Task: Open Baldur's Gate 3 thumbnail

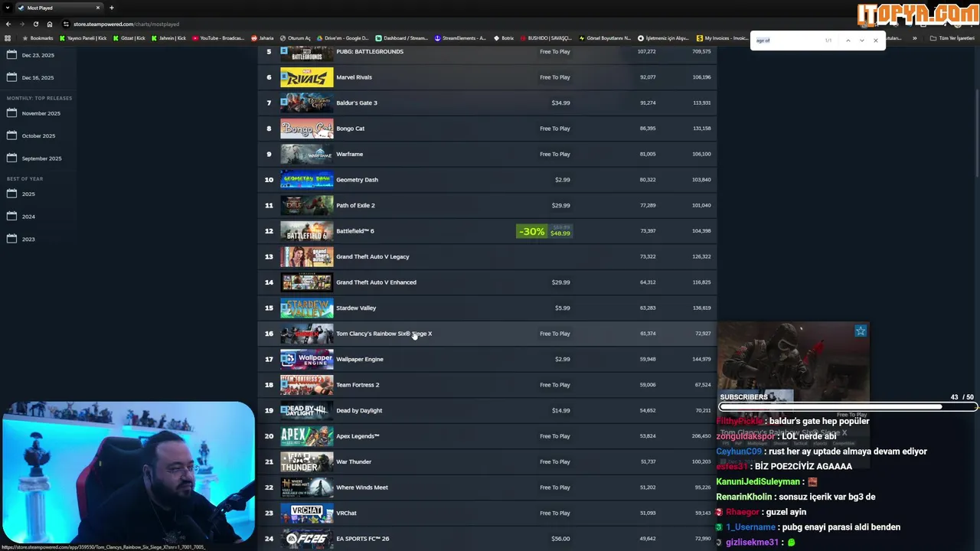Action: 307,103
